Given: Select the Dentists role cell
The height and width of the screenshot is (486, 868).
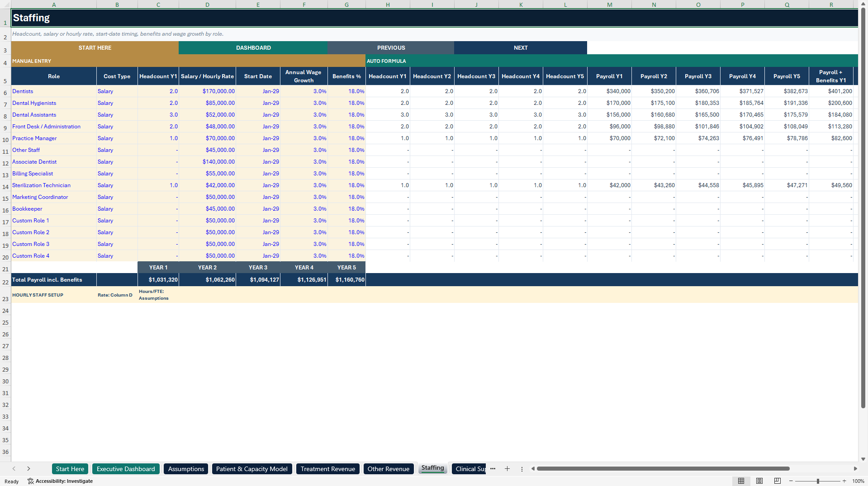Looking at the screenshot, I should 54,91.
